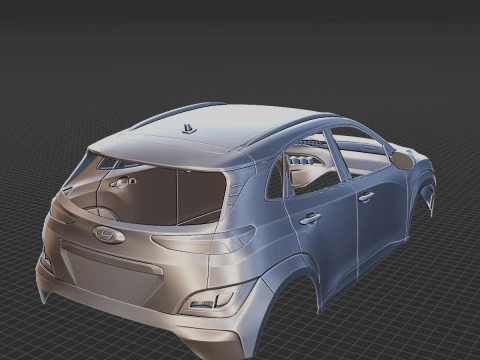
Task: Click the side mirror on the car
Action: 403,159
